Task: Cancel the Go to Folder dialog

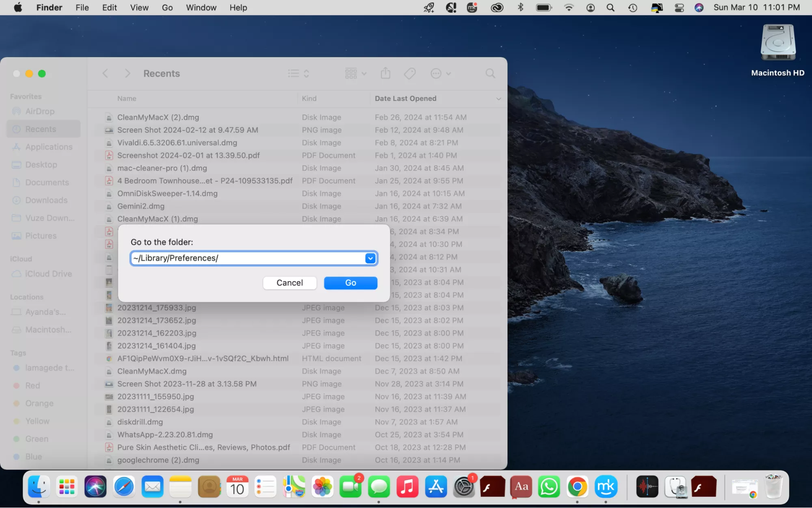Action: [289, 283]
